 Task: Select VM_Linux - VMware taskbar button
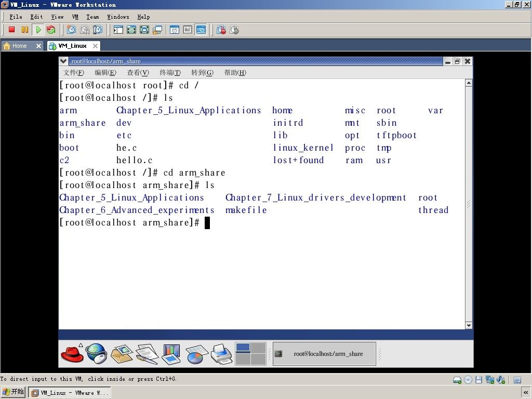[70, 393]
